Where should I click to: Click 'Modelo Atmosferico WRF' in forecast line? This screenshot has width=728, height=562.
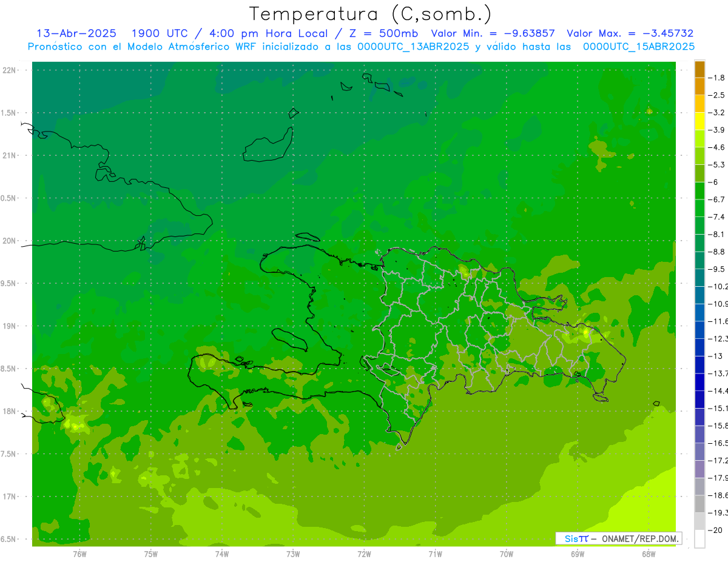[x=190, y=47]
